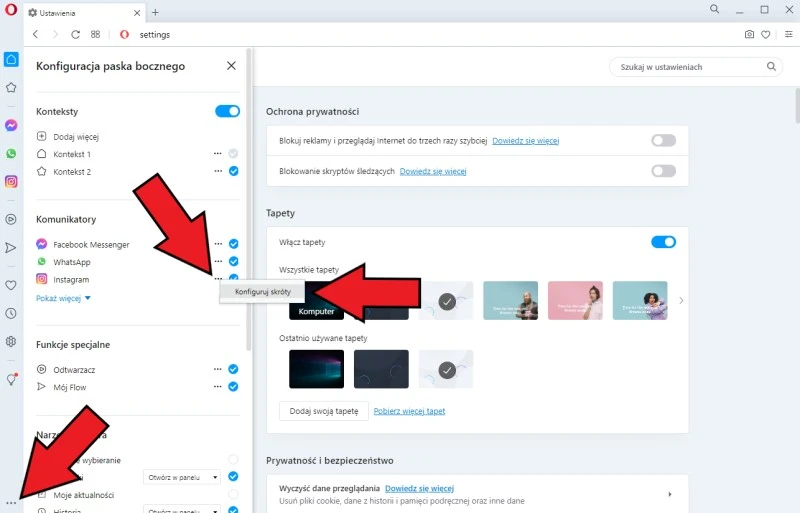
Task: Expand Pokaż więcej under Komunikatory
Action: pos(63,298)
